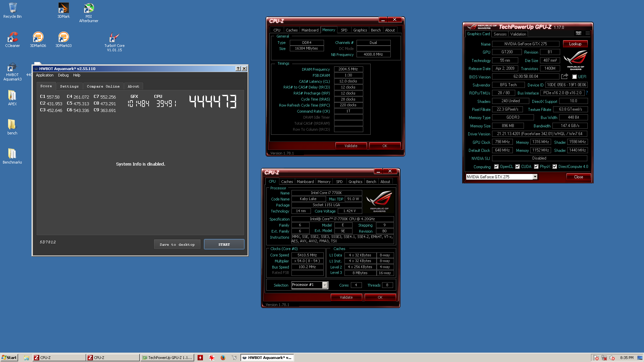Switch to the Sensors tab in GPU-Z
The height and width of the screenshot is (362, 644).
(500, 34)
